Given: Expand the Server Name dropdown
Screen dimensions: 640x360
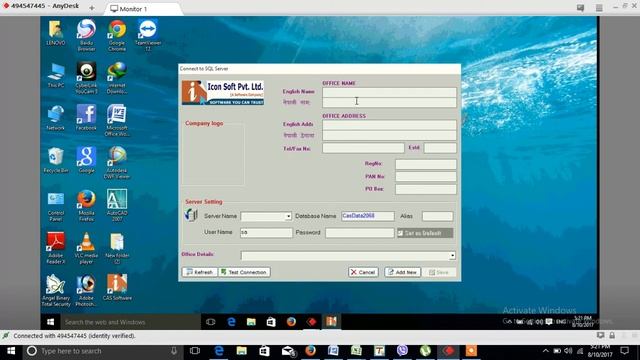Looking at the screenshot, I should [x=288, y=216].
